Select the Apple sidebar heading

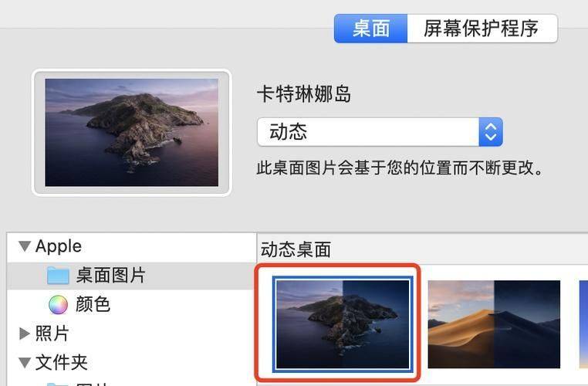point(59,246)
